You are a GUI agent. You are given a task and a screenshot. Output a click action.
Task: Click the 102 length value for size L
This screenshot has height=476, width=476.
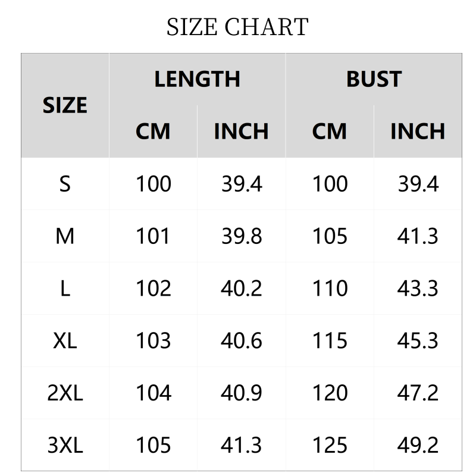pos(153,289)
